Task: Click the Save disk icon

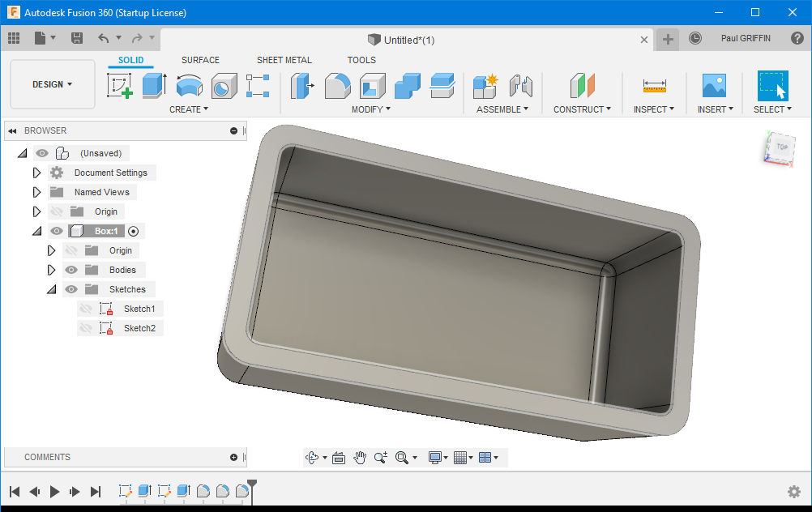Action: (77, 38)
